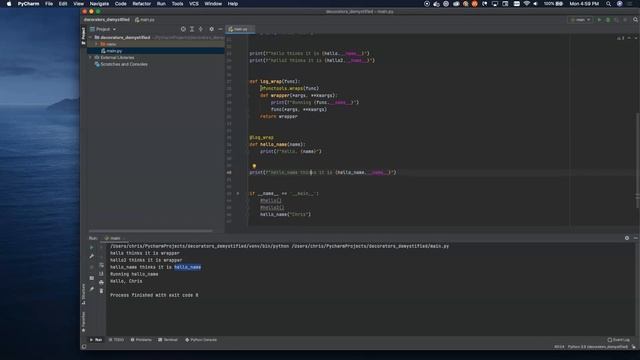Open the Problems tool window
Image resolution: width=640 pixels, height=360 pixels.
pos(141,340)
